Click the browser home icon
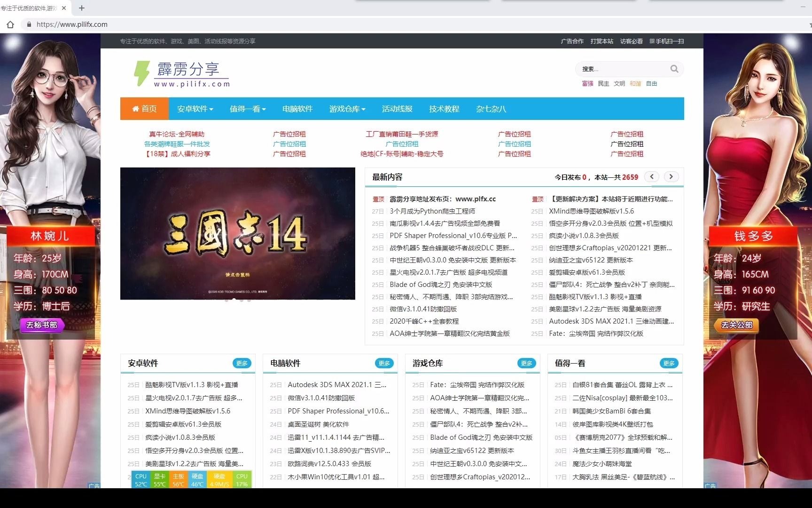The image size is (812, 508). click(x=10, y=24)
